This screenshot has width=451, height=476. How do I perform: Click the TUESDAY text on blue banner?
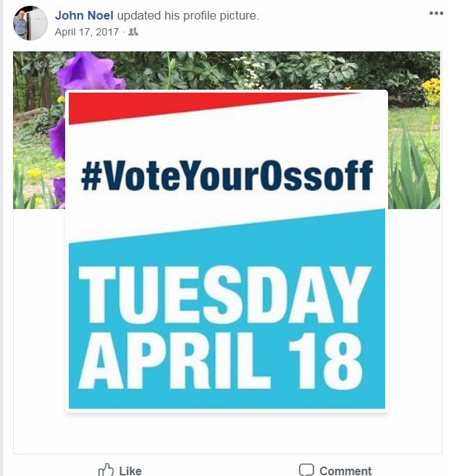click(224, 294)
